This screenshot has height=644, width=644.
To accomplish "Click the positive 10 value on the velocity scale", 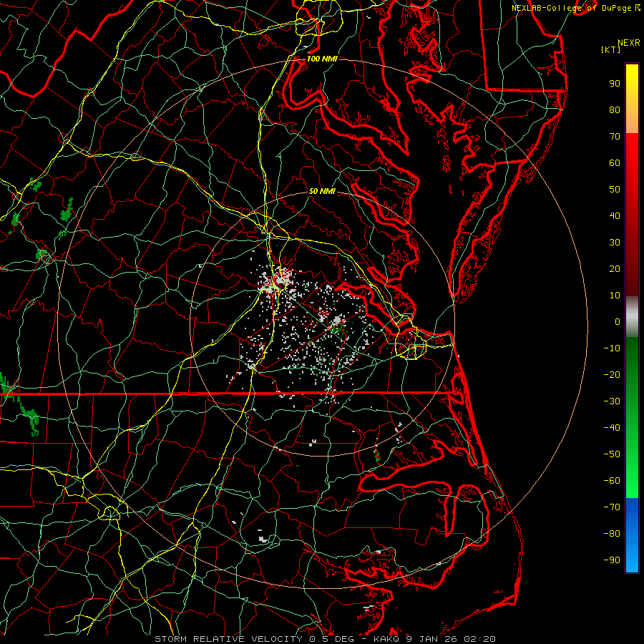I will tap(615, 296).
